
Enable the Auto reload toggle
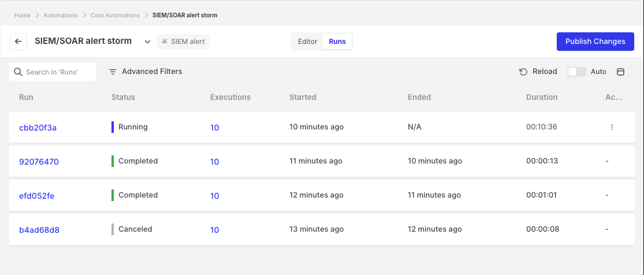[576, 72]
